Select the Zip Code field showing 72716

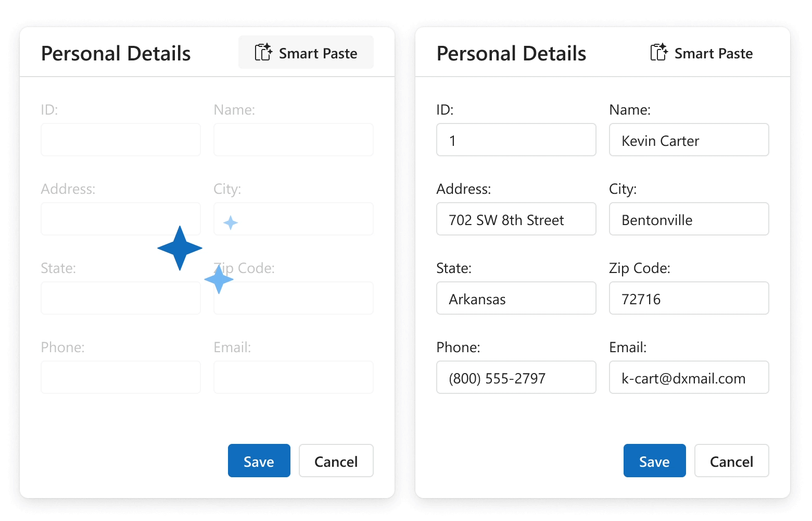(x=689, y=298)
